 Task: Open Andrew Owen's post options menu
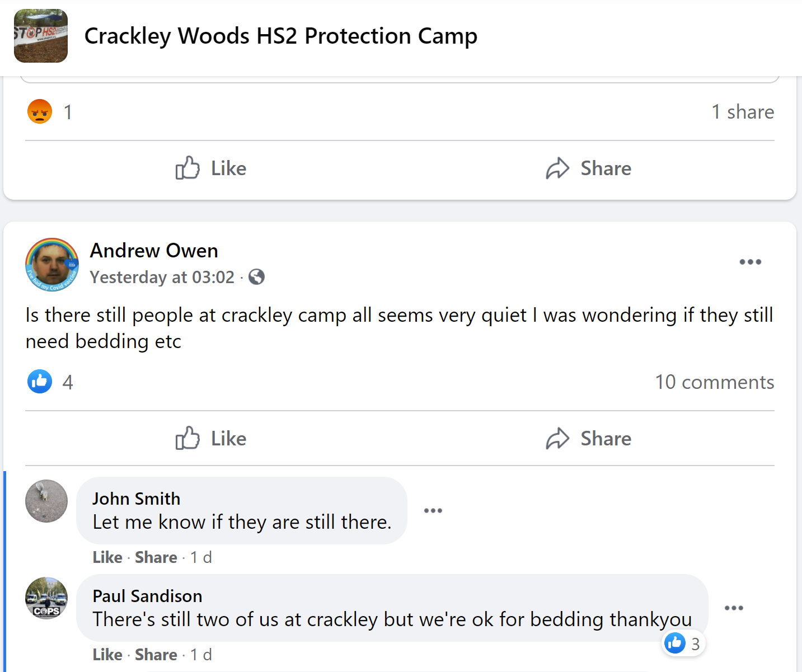coord(750,262)
